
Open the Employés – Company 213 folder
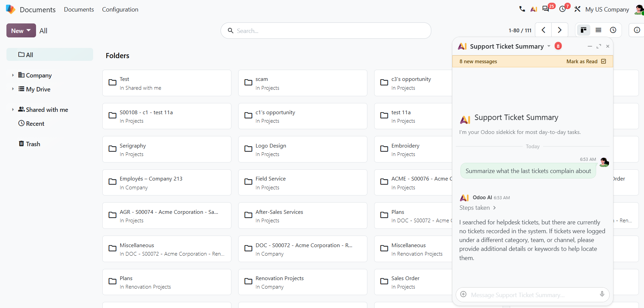tap(167, 183)
